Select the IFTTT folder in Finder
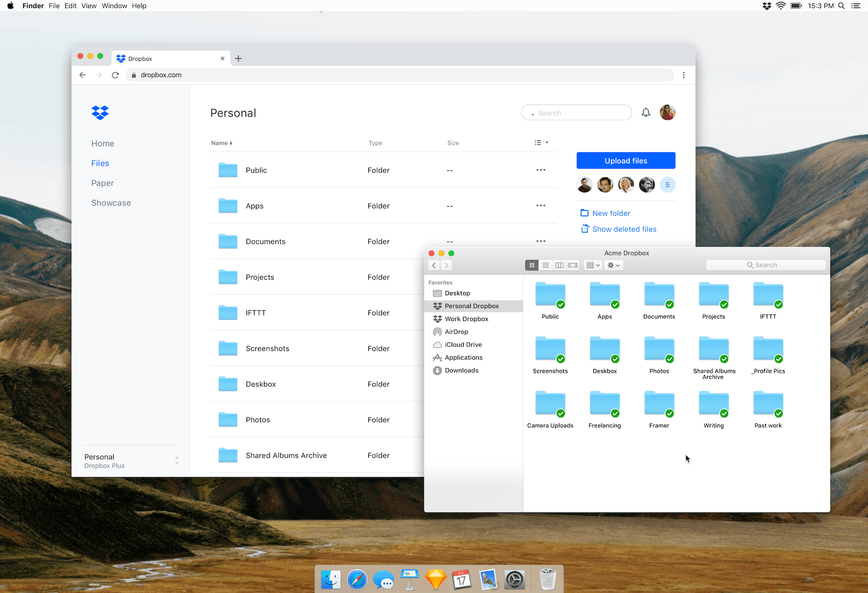The height and width of the screenshot is (593, 868). pyautogui.click(x=768, y=301)
